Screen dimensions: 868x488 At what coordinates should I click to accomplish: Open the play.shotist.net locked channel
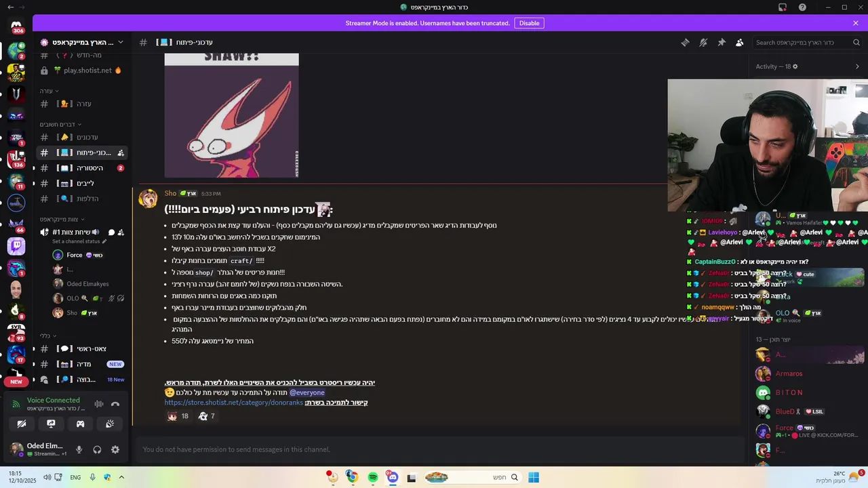pos(81,70)
